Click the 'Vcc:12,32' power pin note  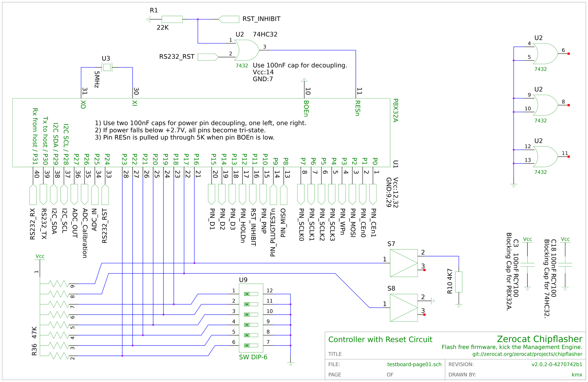tap(395, 193)
